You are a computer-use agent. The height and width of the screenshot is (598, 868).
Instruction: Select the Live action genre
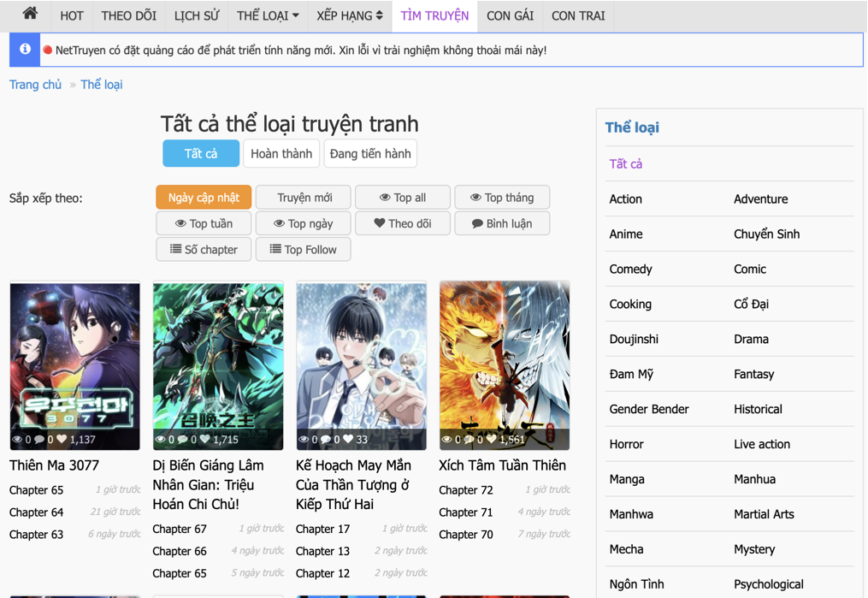coord(762,444)
